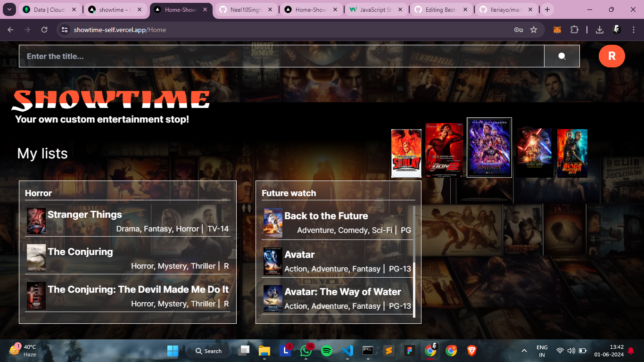Open Spotify from taskbar
Image resolution: width=644 pixels, height=362 pixels.
(x=327, y=351)
